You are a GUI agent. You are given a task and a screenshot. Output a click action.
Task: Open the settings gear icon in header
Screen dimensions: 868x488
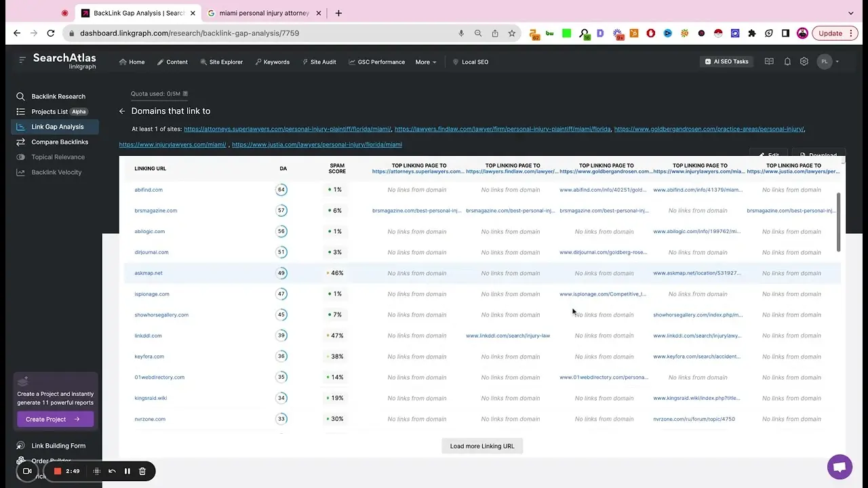pos(804,62)
